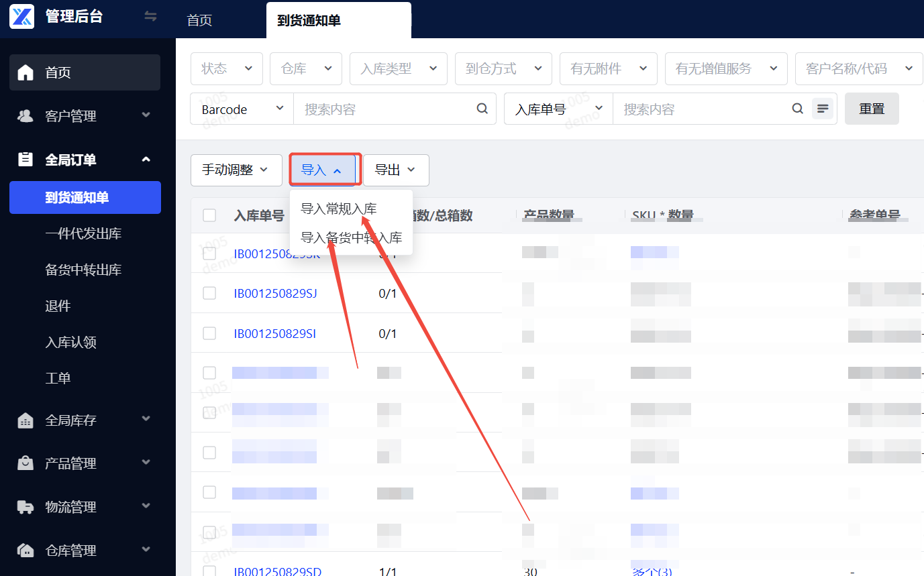Screen dimensions: 924x576
Task: Open inbound order link IB001250829SI
Action: pyautogui.click(x=274, y=333)
